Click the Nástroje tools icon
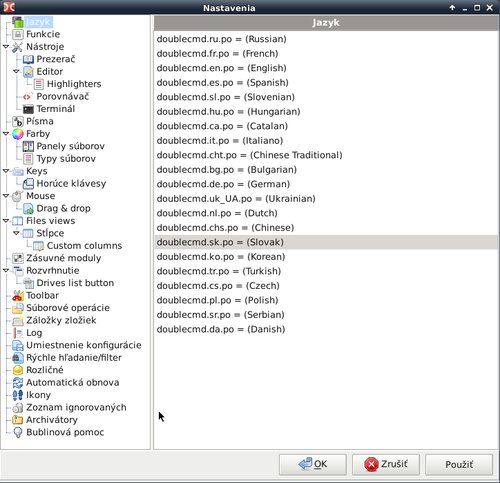This screenshot has width=500, height=483. point(18,47)
